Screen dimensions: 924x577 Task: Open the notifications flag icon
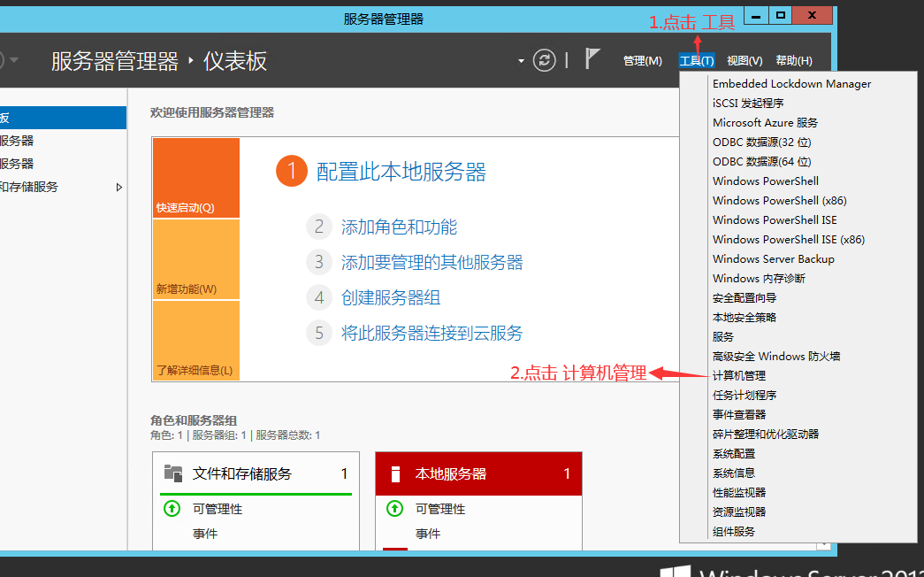(x=592, y=59)
